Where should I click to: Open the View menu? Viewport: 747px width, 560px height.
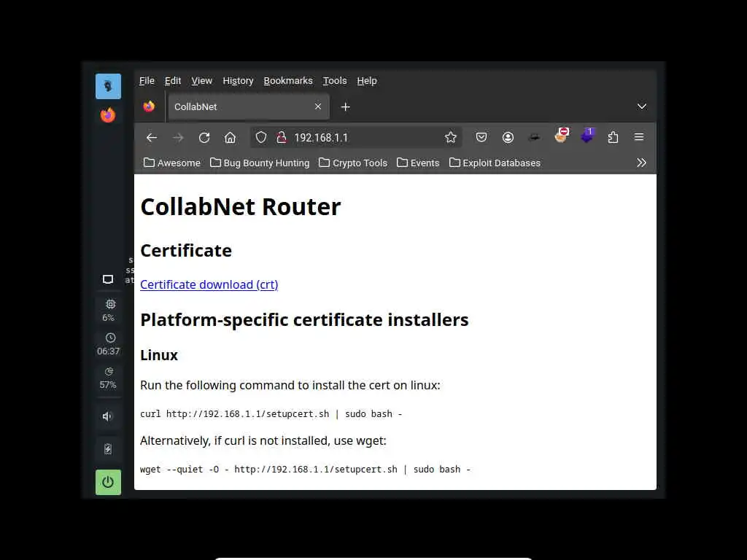point(202,81)
